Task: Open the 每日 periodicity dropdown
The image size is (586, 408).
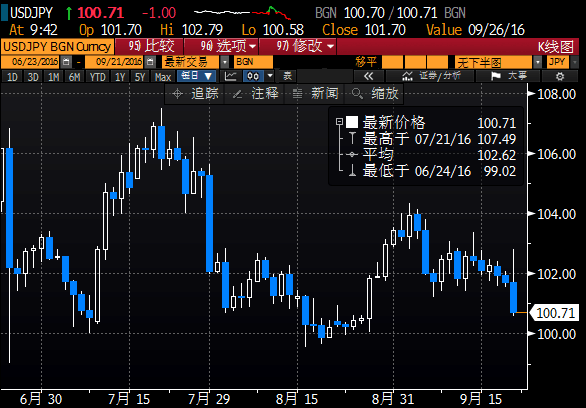Action: pos(197,77)
